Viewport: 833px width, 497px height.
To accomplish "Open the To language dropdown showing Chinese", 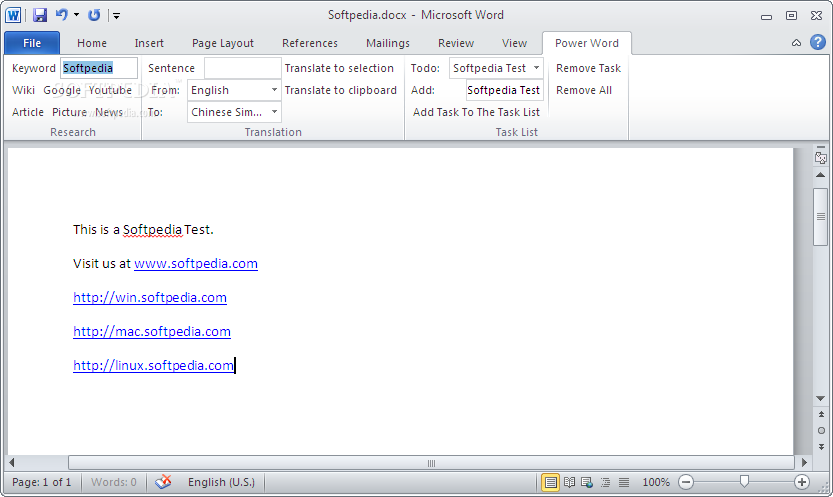I will coord(234,112).
